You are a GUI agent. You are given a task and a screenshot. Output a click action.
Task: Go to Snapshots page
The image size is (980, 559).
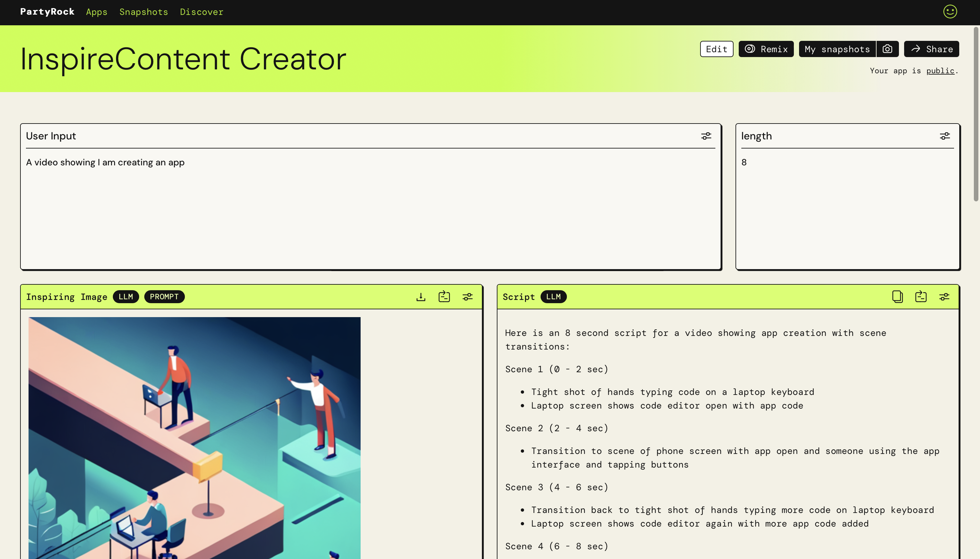(144, 12)
